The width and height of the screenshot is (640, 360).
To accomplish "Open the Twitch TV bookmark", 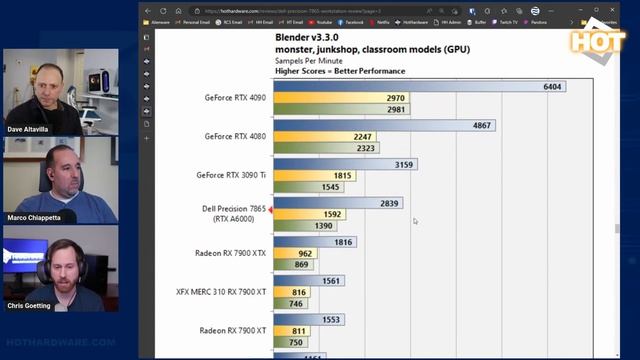I will [505, 22].
